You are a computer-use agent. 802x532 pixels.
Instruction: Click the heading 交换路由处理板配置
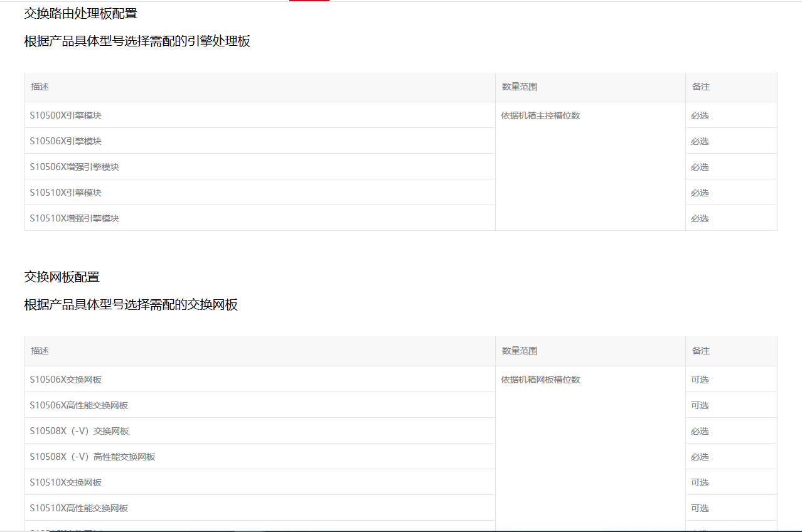pos(80,13)
